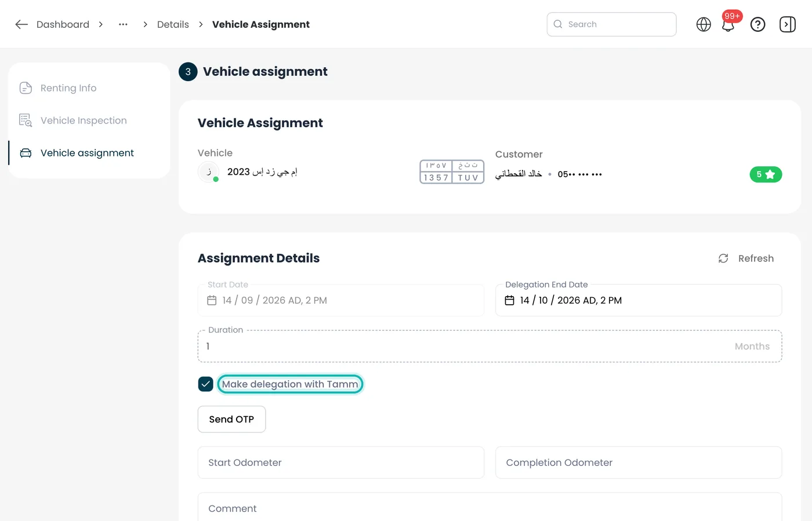The width and height of the screenshot is (812, 521).
Task: Click the Send OTP button
Action: (x=231, y=419)
